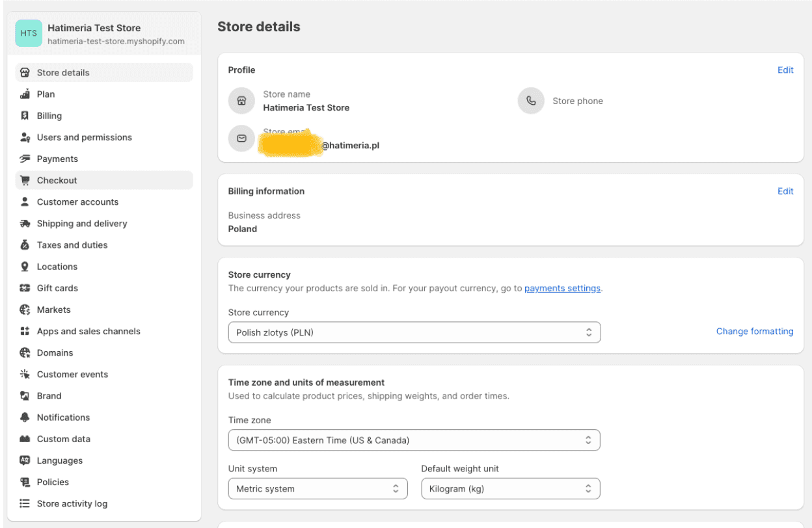Screen dimensions: 812x528
Task: Click the Store phone handset icon
Action: pos(531,100)
